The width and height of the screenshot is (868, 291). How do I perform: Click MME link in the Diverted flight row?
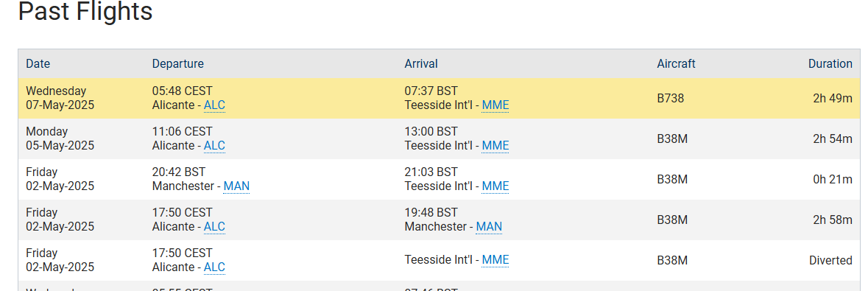click(x=495, y=260)
